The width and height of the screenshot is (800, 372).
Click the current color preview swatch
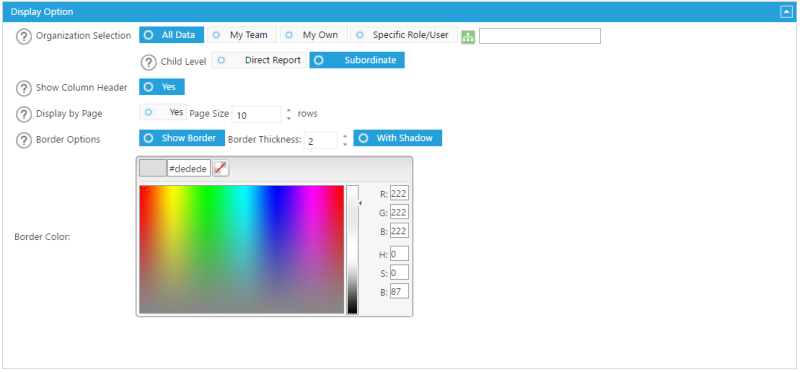coord(153,168)
